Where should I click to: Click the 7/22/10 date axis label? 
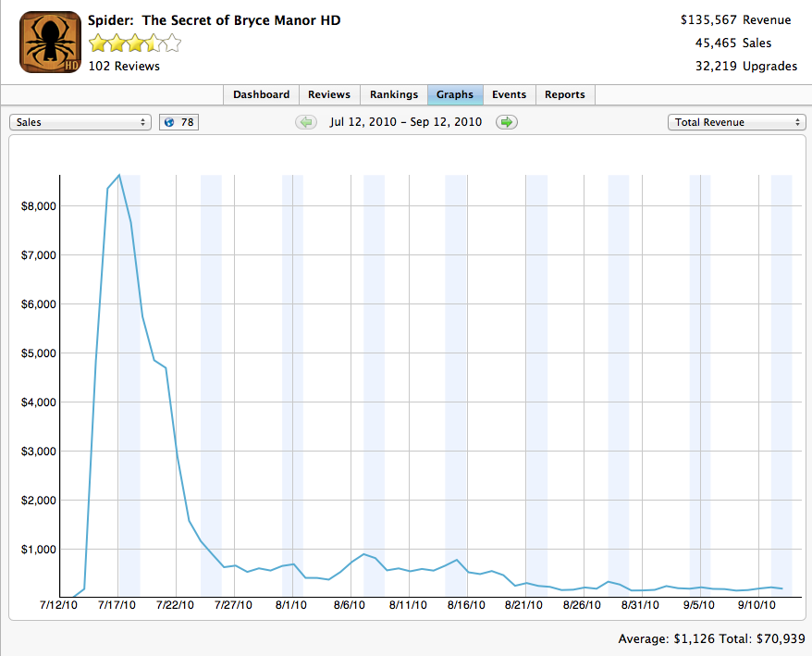pos(175,605)
